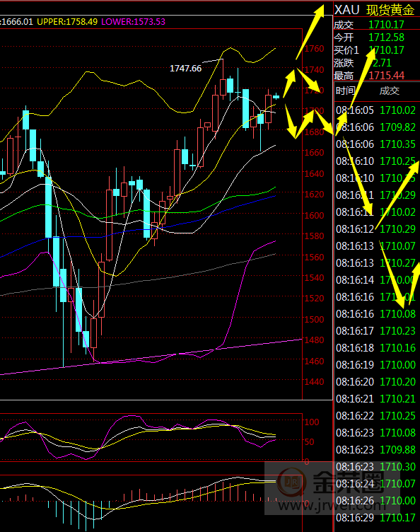Image resolution: width=420 pixels, height=532 pixels.
Task: Click the 1760 price axis label
Action: point(314,49)
